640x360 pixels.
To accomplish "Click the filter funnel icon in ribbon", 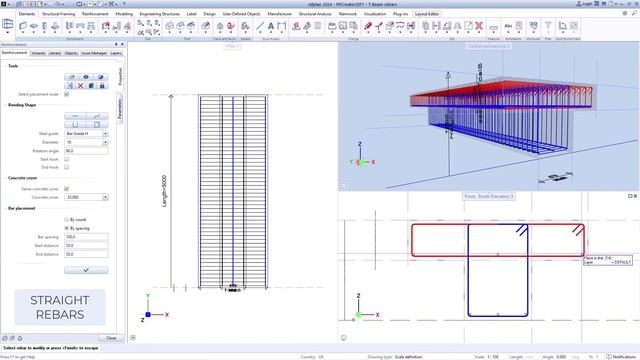I will pos(548,26).
